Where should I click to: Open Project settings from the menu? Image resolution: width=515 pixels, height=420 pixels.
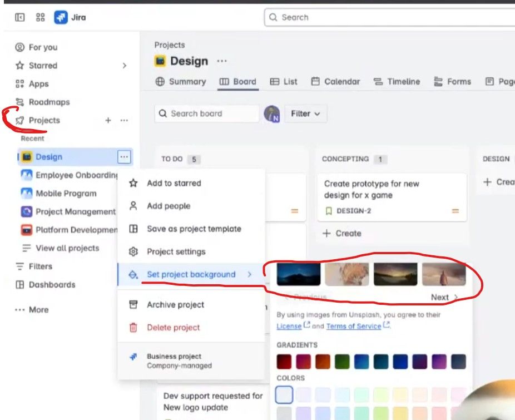[191, 252]
